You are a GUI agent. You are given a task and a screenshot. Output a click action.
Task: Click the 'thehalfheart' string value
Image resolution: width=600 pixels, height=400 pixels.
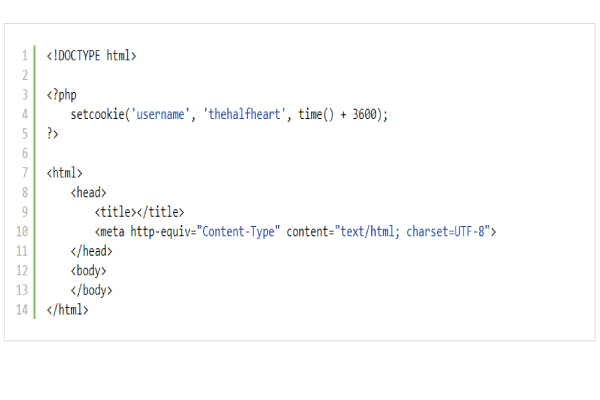246,114
